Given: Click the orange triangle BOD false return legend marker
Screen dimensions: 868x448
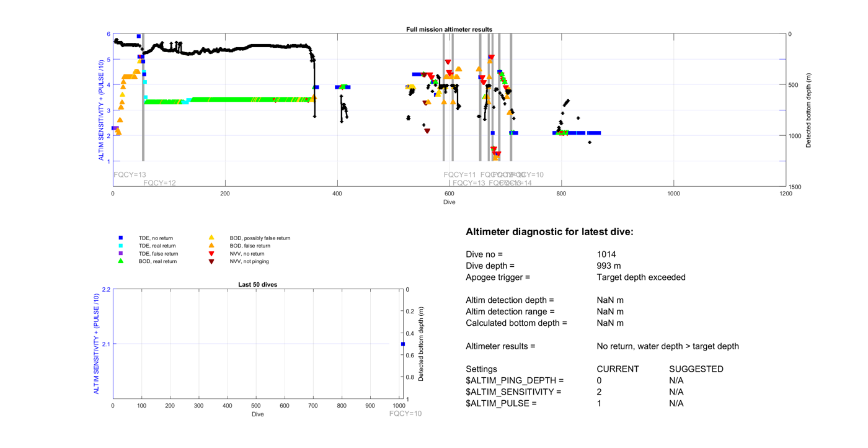Looking at the screenshot, I should click(x=211, y=246).
